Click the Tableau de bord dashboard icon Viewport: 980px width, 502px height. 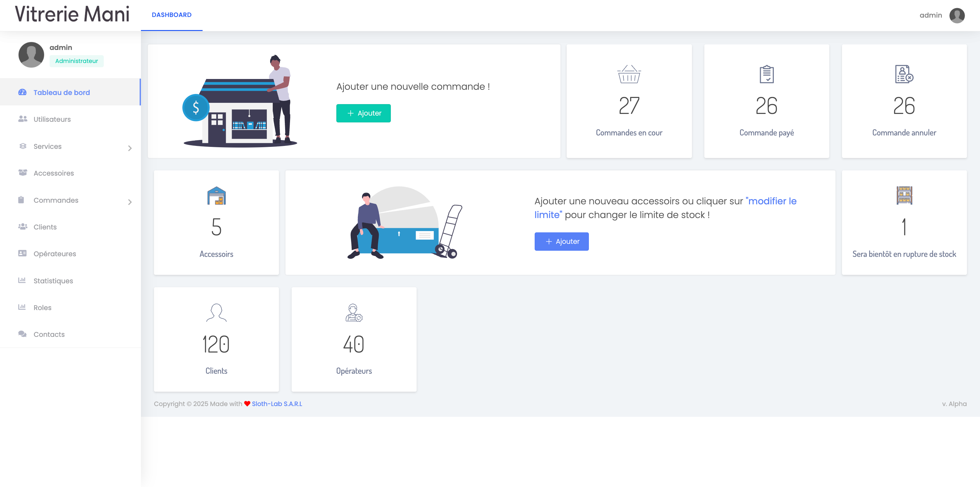pos(23,92)
